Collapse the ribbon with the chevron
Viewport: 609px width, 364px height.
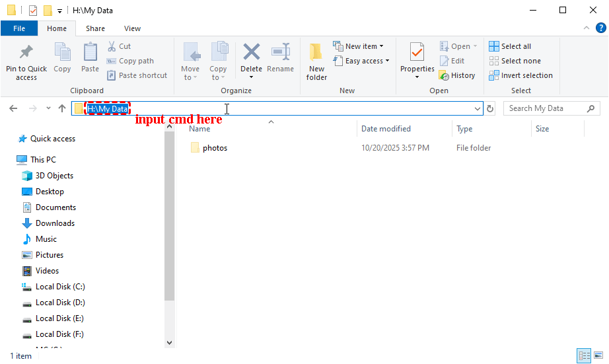click(x=585, y=28)
